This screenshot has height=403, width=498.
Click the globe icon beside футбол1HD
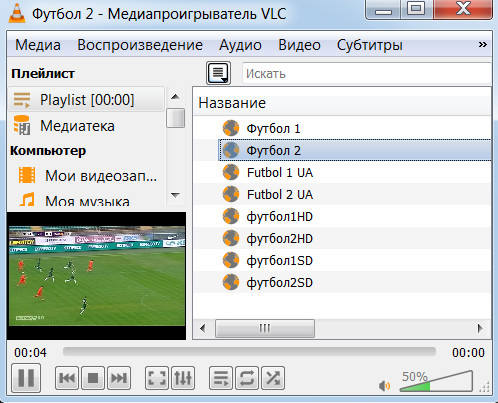click(231, 216)
